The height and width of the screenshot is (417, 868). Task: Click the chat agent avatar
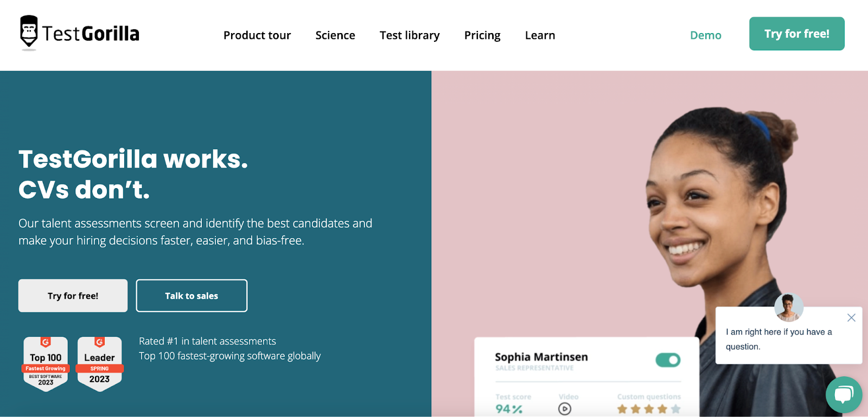pos(789,307)
